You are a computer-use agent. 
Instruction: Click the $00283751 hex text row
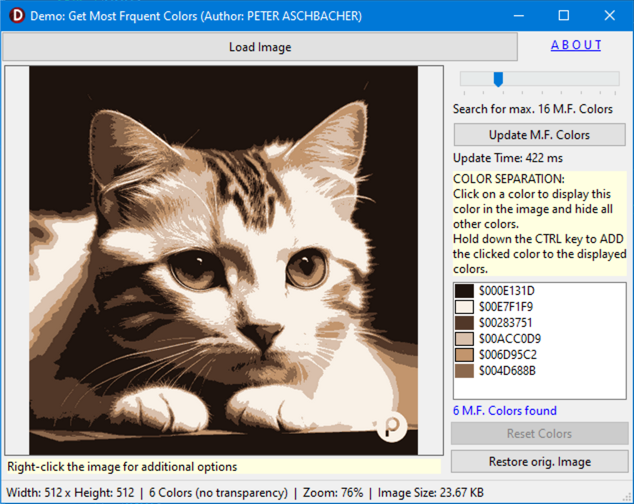click(505, 323)
